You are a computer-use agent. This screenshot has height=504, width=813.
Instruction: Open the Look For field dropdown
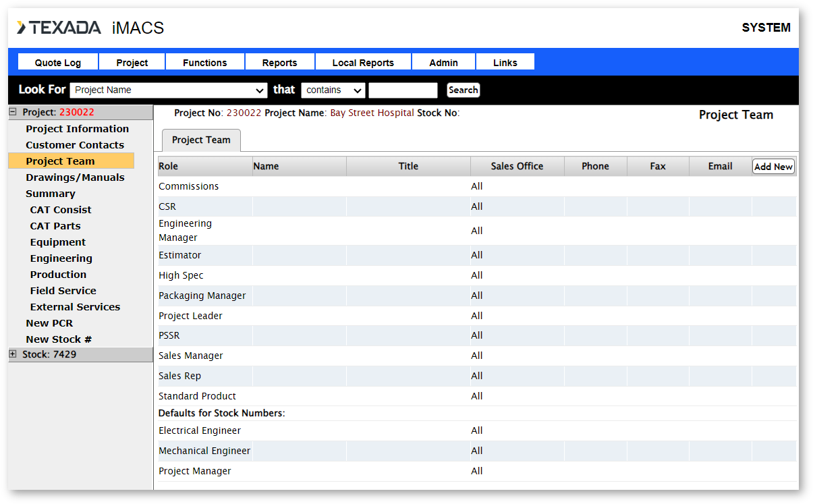click(169, 90)
